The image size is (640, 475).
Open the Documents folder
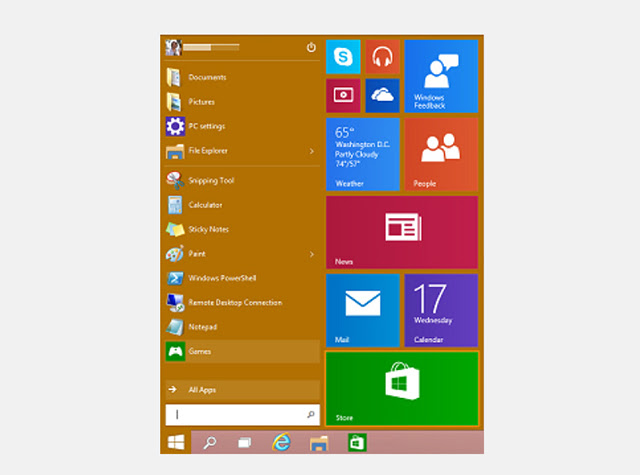[242, 77]
